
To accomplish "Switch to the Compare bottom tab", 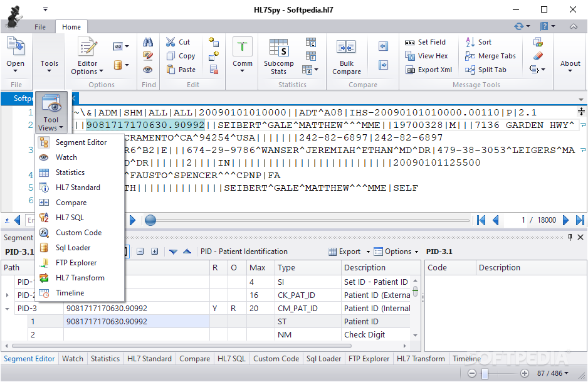I will [194, 359].
